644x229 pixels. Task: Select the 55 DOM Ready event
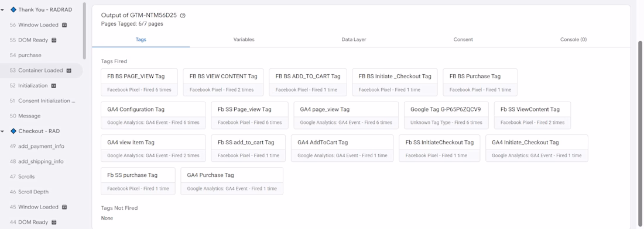tap(41, 40)
